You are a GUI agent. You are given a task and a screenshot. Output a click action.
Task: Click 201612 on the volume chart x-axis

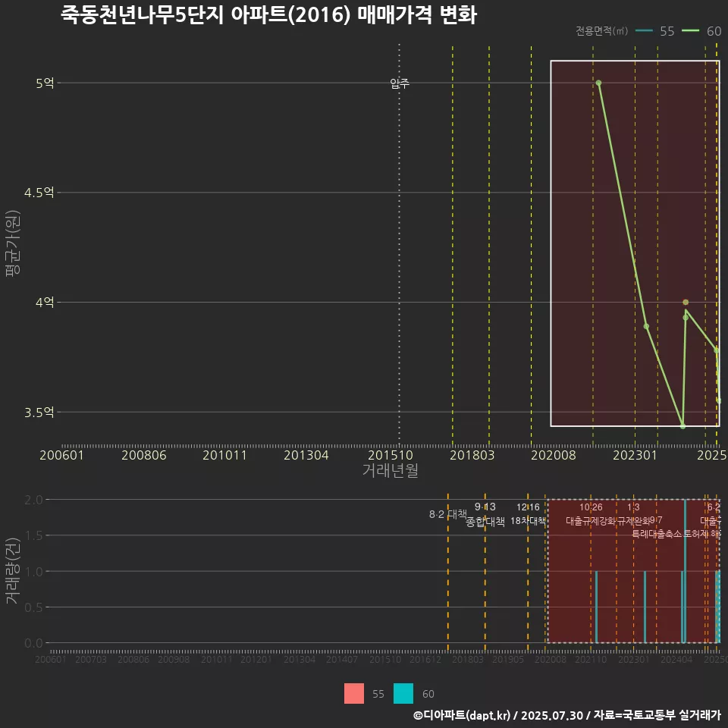click(425, 659)
